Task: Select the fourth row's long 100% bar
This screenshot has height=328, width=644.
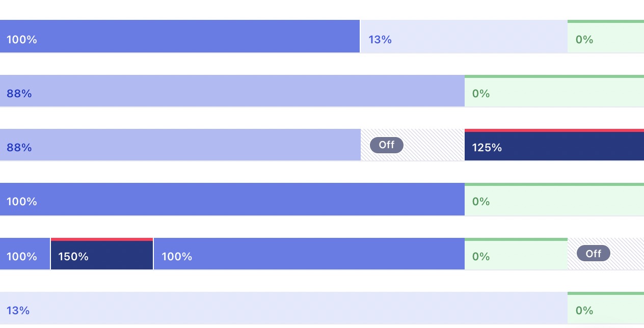Action: click(232, 199)
